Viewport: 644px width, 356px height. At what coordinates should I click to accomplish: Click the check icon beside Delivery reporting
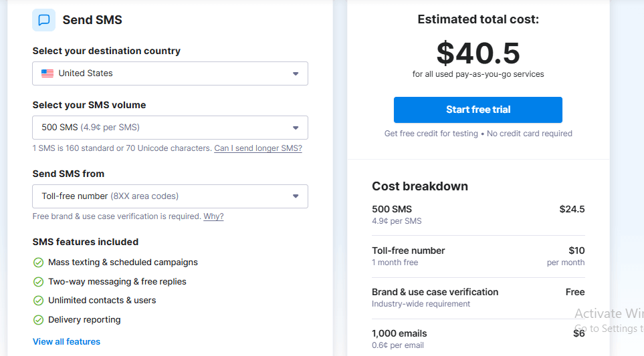[x=38, y=320]
